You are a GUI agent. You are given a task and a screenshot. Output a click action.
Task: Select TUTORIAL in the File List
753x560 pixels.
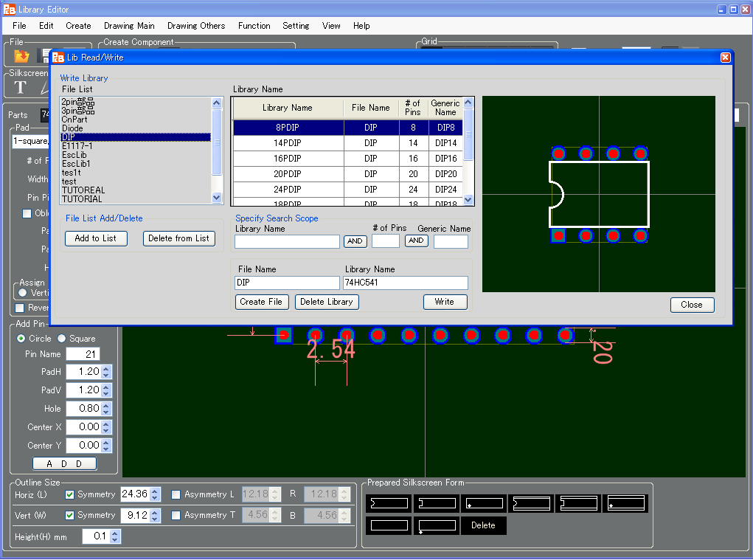point(136,198)
